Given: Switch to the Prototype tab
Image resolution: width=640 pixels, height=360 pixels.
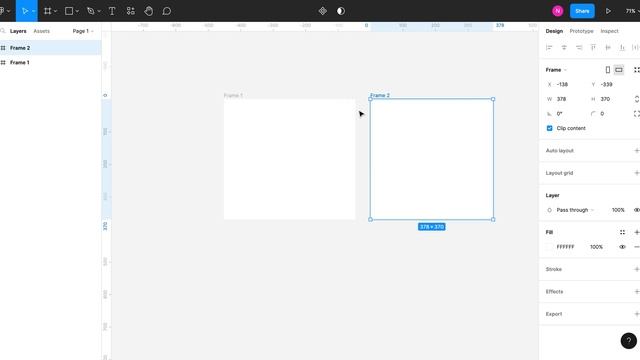Looking at the screenshot, I should pos(581,31).
